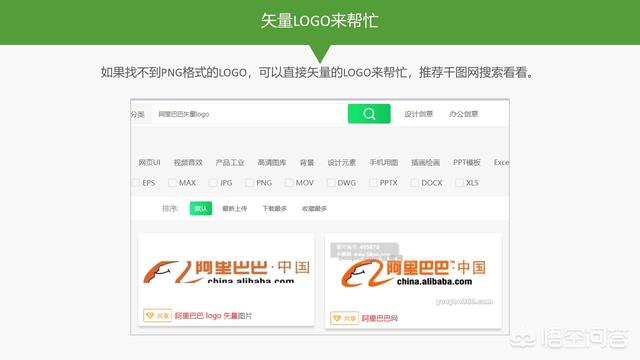
Task: Click 共享 badge on 阿里巴巴 logo 矢量图片 card
Action: pyautogui.click(x=158, y=316)
